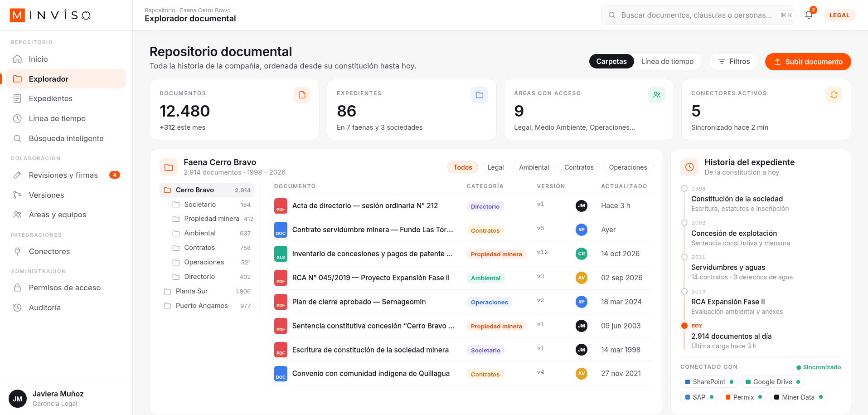
Task: Expand the Puerto Angamos folder
Action: click(x=207, y=306)
